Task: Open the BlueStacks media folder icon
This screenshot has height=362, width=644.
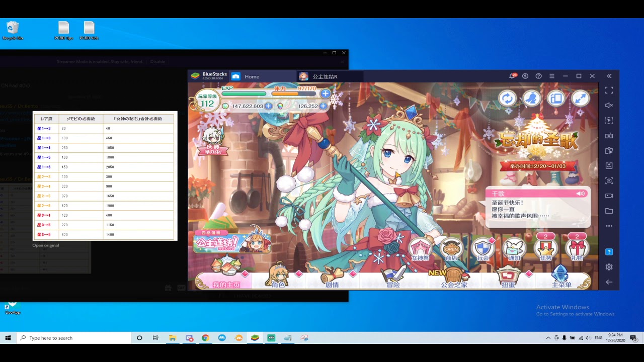Action: pos(609,211)
